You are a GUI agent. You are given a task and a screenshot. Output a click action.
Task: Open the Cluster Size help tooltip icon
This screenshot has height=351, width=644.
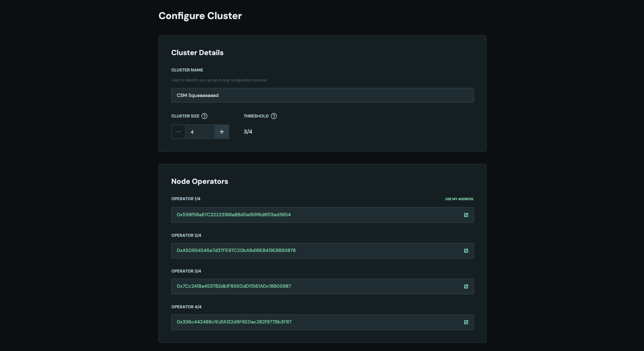(204, 116)
